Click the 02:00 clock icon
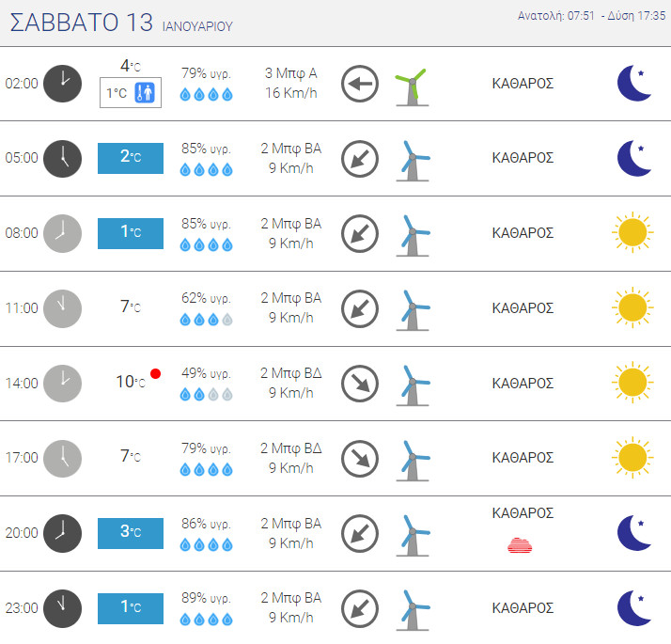671x644 pixels. (63, 83)
